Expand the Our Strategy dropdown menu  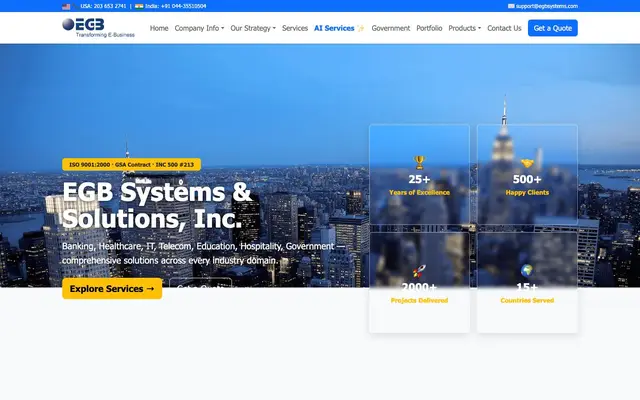[253, 28]
